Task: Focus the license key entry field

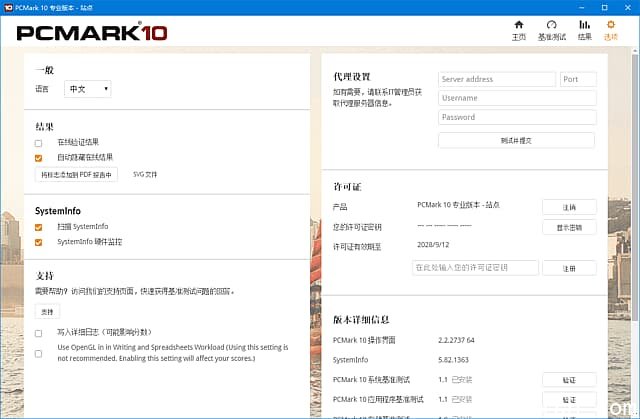Action: [x=475, y=268]
